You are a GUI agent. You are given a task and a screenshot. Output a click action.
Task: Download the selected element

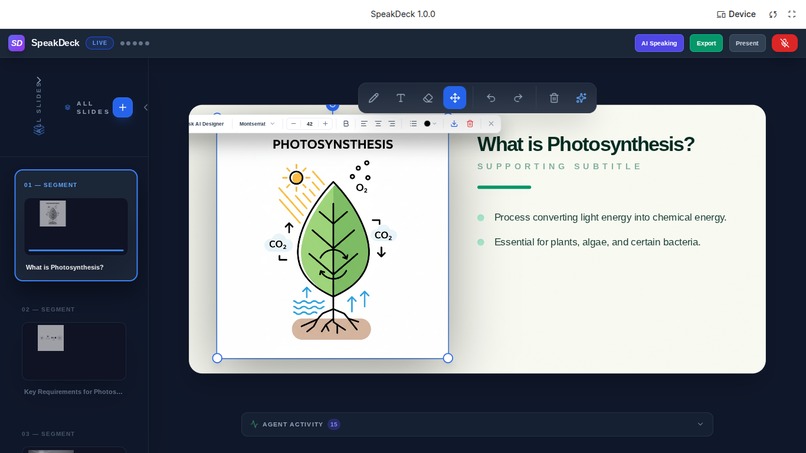(454, 123)
